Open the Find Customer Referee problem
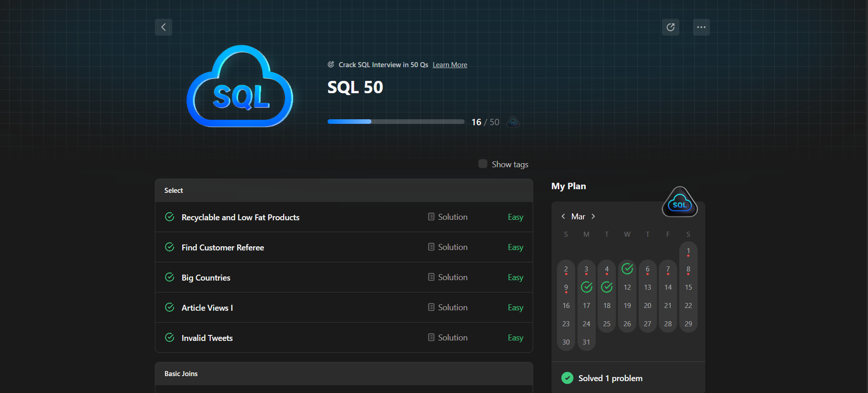 click(x=222, y=248)
